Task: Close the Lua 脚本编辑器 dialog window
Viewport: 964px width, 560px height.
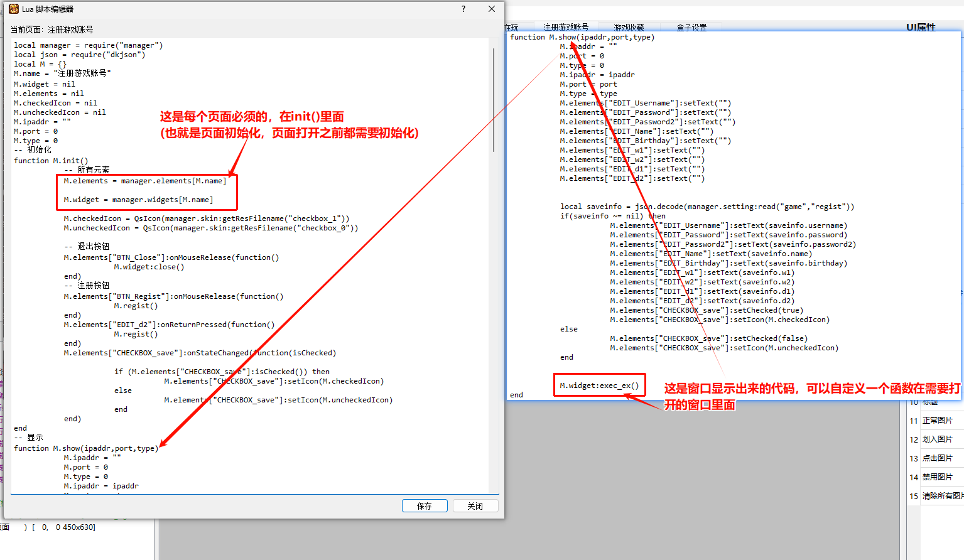Action: pyautogui.click(x=492, y=9)
